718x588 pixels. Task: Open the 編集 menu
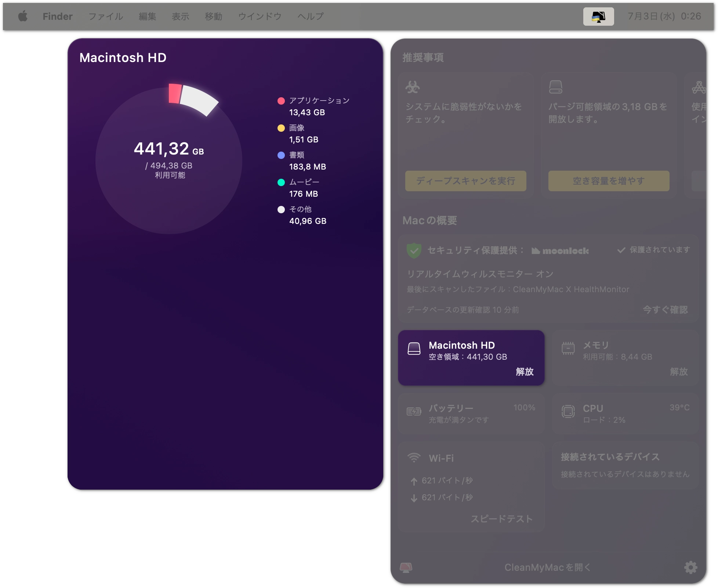148,17
